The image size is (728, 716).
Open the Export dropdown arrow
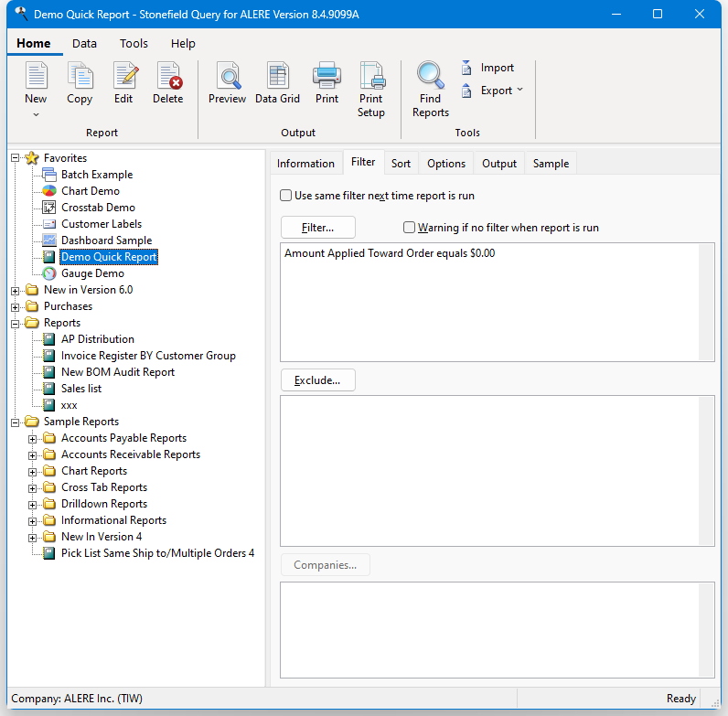(x=520, y=89)
